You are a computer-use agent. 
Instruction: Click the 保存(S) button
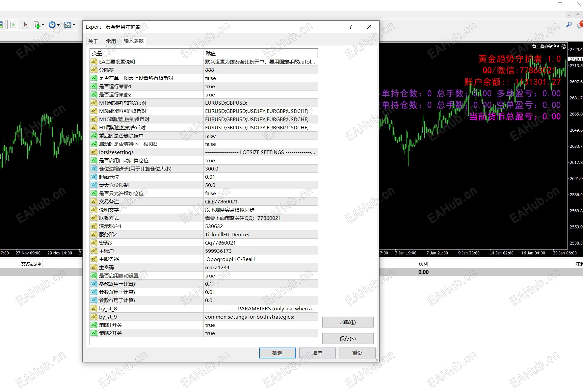point(348,339)
